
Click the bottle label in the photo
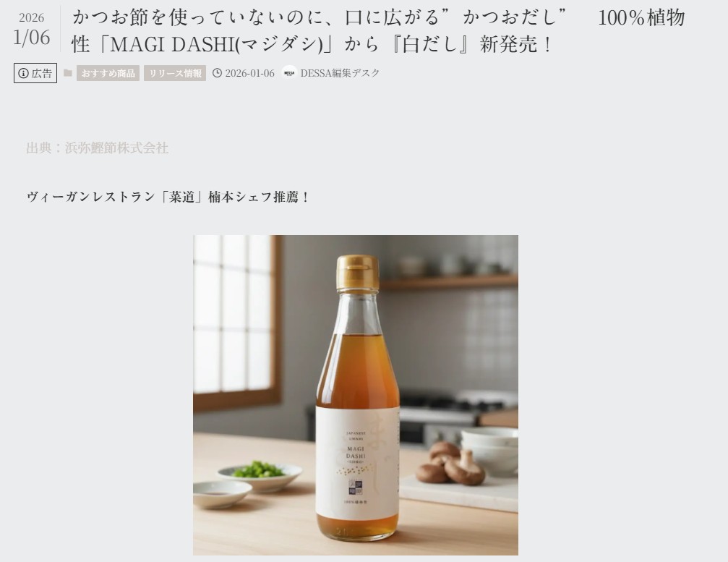tap(358, 467)
